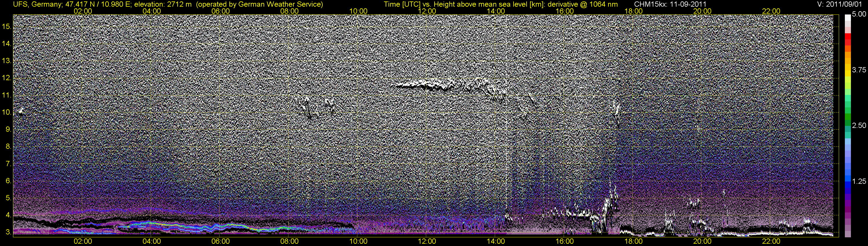Click the 10:00 label on the top time axis
The width and height of the screenshot is (868, 246).
tap(358, 11)
